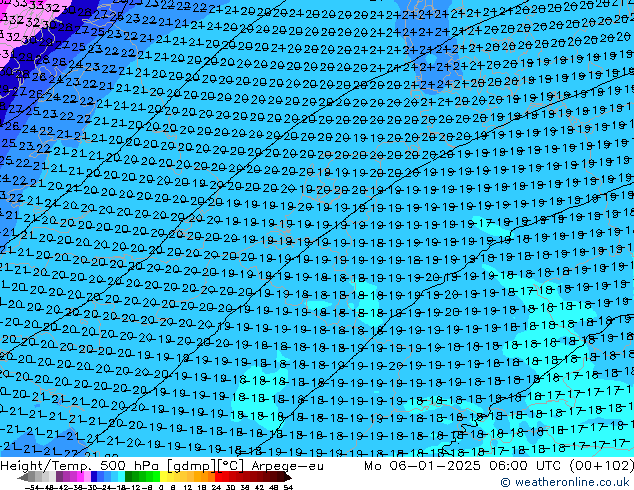This screenshot has width=634, height=490.
Task: Click the right arrow end of color scale
Action: click(287, 477)
